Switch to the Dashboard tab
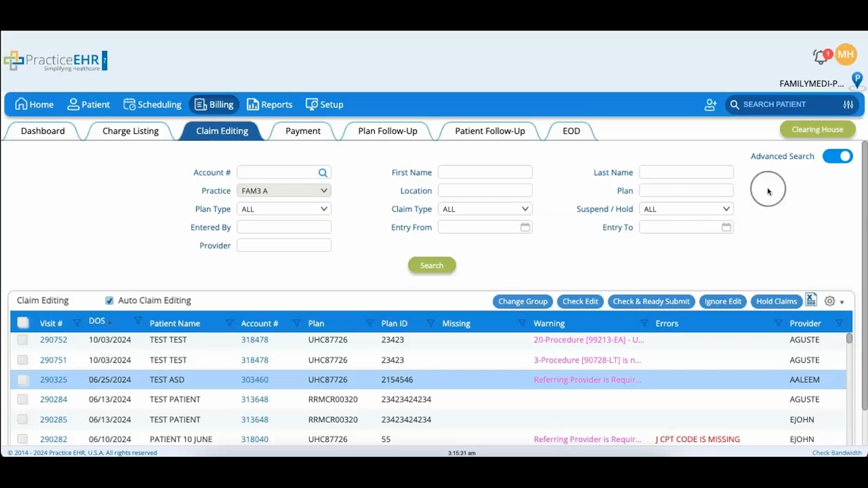 (x=43, y=131)
